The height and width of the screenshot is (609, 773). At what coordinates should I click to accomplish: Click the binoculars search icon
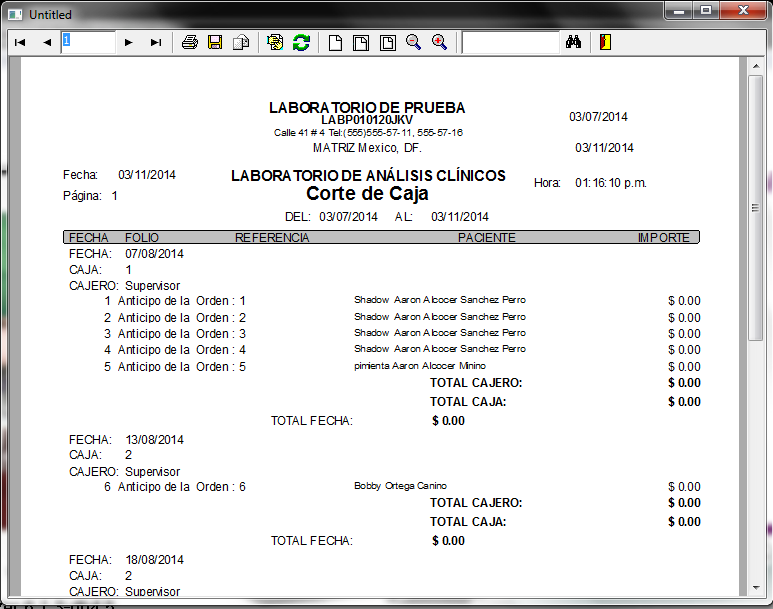tap(574, 42)
